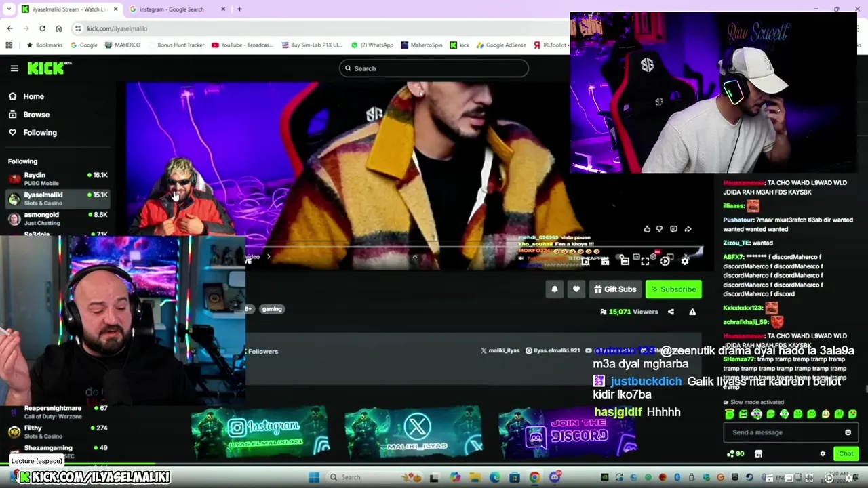
Task: Open the Kick hamburger menu
Action: pyautogui.click(x=14, y=68)
